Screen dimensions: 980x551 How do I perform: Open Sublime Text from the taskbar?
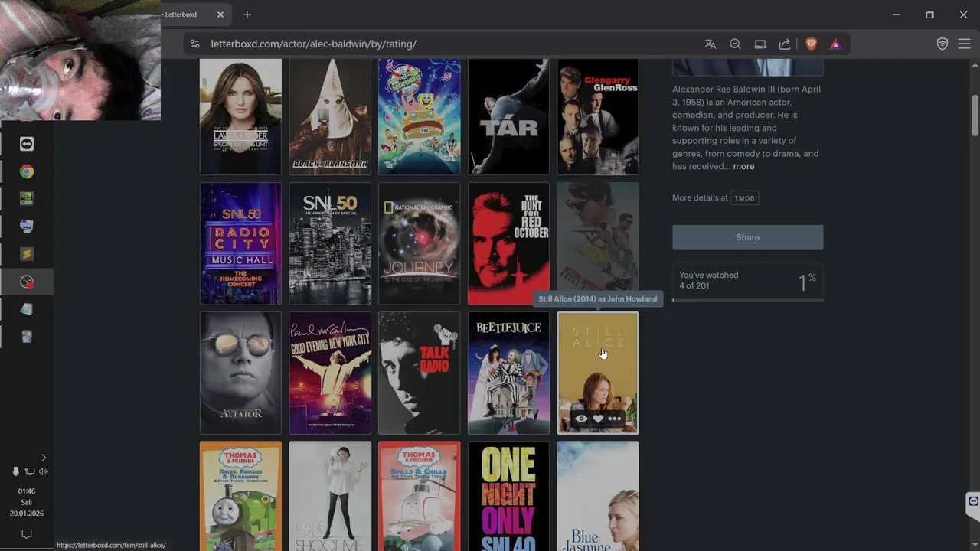(x=27, y=254)
